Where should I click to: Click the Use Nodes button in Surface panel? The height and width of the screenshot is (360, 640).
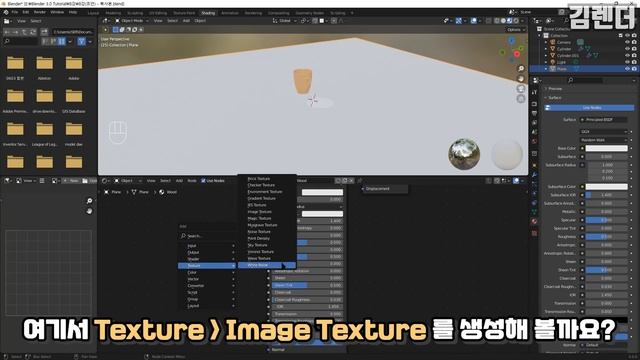589,108
